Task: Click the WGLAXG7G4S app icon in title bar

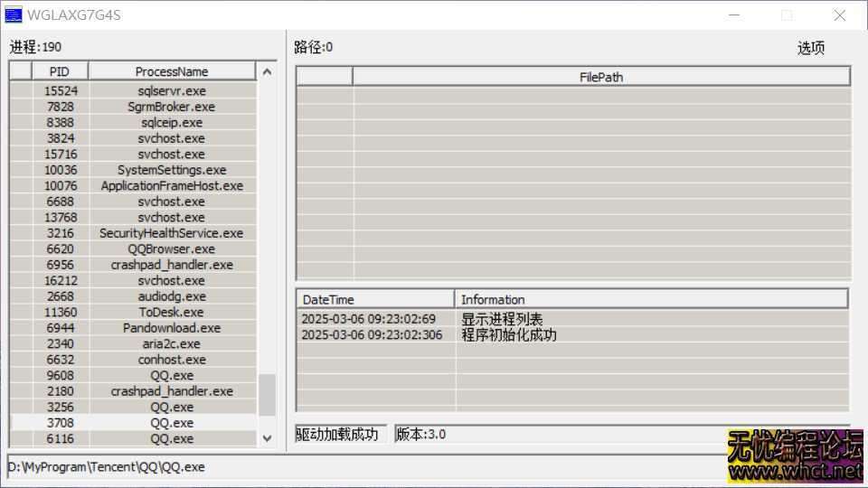Action: click(13, 14)
